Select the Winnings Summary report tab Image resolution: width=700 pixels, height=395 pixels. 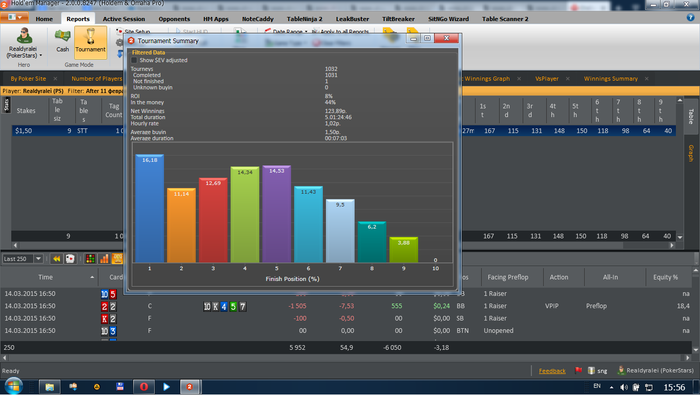point(610,79)
